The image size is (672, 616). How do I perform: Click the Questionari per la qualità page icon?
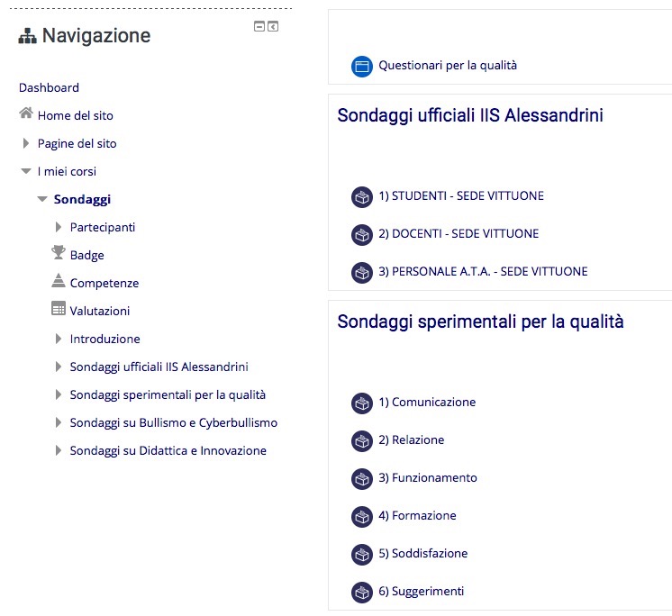[362, 67]
